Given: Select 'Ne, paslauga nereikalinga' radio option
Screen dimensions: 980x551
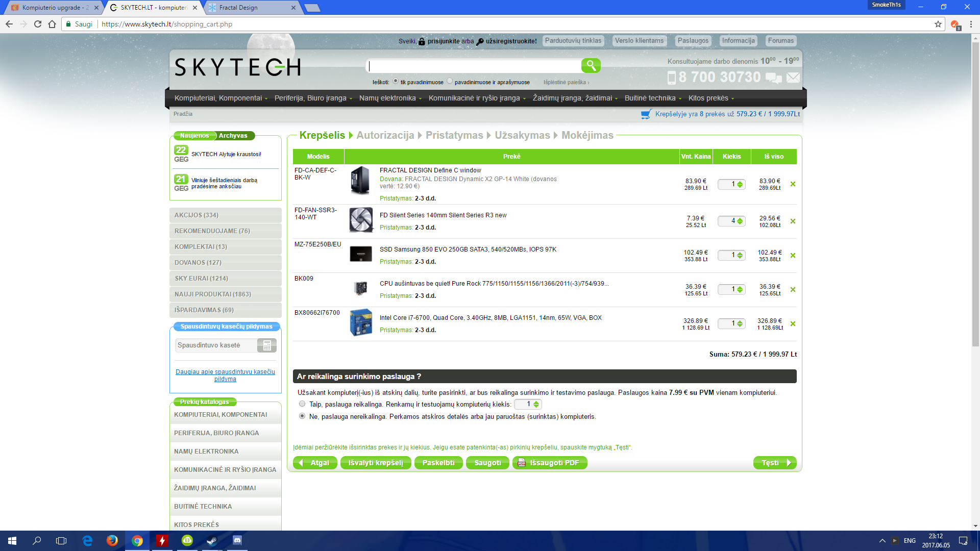Looking at the screenshot, I should click(302, 416).
